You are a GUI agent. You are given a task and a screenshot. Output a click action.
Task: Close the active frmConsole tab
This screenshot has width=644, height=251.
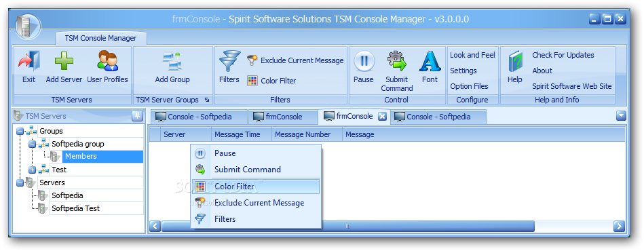382,117
